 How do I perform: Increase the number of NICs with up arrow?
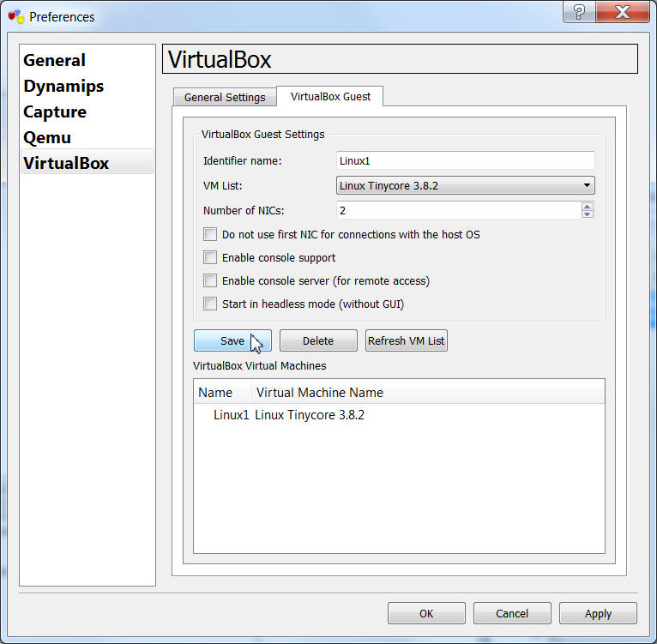pos(587,207)
